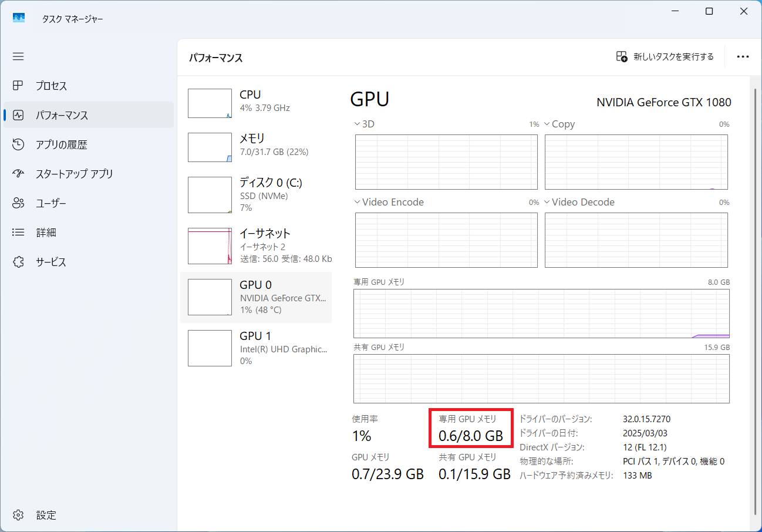
Task: Select the パフォーマンス tab in sidebar
Action: point(62,115)
